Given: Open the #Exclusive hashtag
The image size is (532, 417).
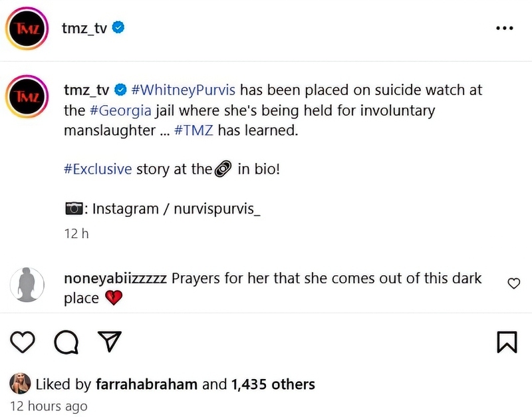Looking at the screenshot, I should 98,169.
